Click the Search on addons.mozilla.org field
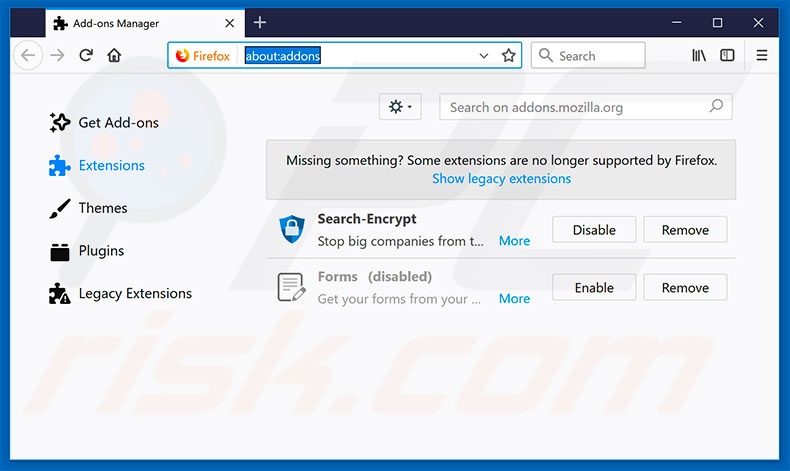The width and height of the screenshot is (790, 471). click(x=575, y=107)
